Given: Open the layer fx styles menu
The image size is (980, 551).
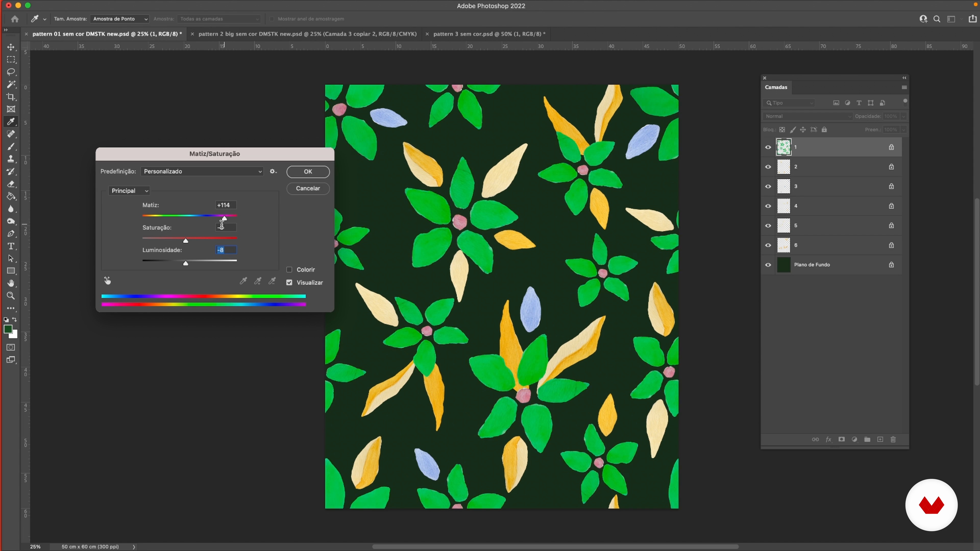Looking at the screenshot, I should (x=829, y=440).
